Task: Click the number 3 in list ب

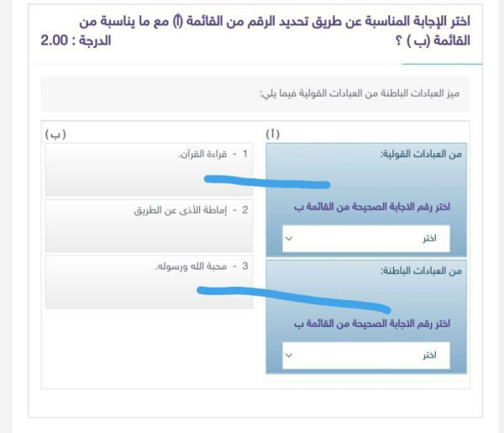Action: point(244,267)
